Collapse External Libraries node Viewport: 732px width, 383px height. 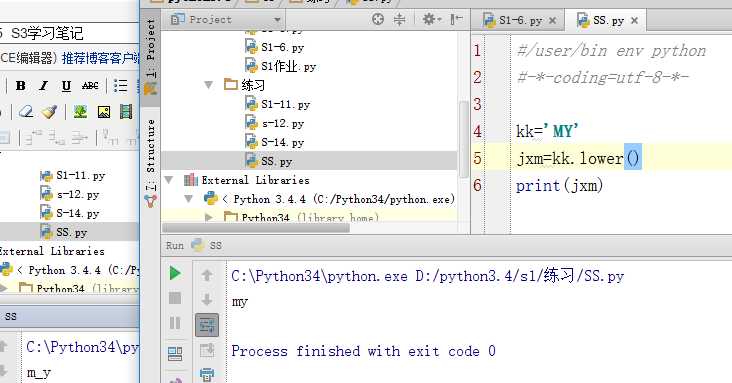[169, 180]
